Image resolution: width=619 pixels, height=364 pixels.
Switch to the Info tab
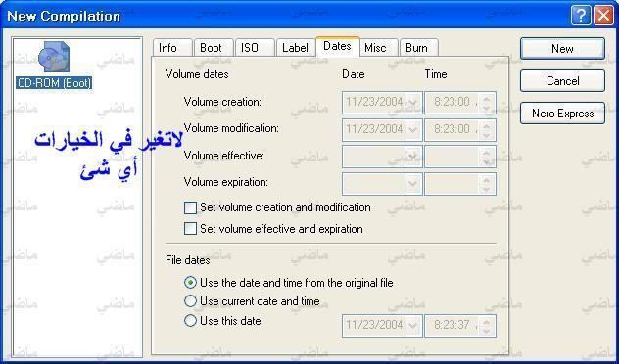click(172, 48)
